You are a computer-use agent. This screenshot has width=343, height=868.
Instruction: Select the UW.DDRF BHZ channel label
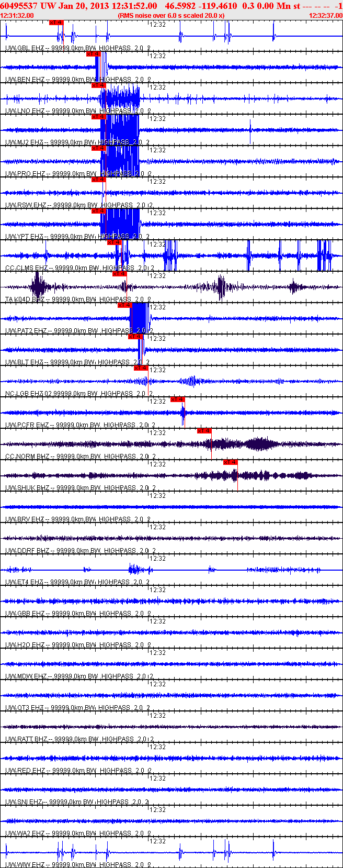(27, 551)
